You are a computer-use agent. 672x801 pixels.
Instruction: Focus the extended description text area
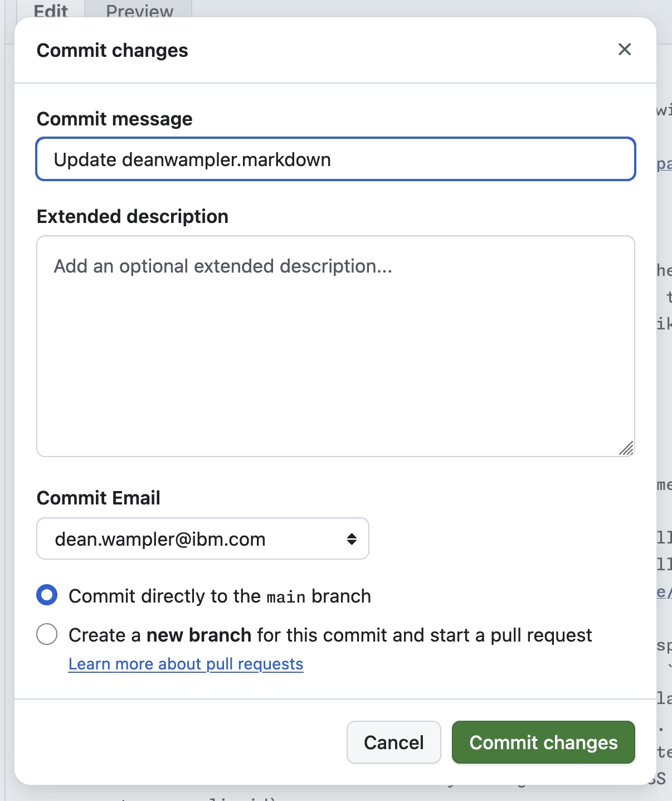tap(336, 346)
